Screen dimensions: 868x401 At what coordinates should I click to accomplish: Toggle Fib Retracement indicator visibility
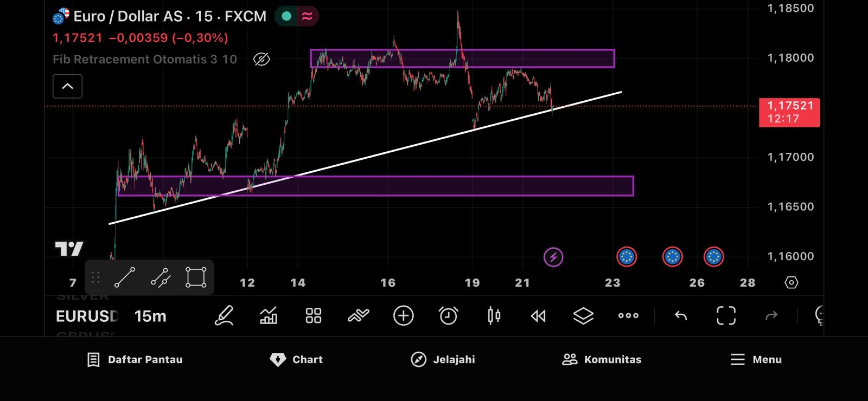[x=261, y=59]
